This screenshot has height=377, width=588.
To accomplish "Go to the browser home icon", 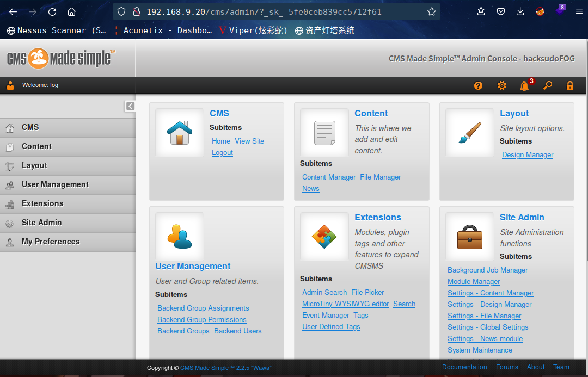I will click(72, 12).
